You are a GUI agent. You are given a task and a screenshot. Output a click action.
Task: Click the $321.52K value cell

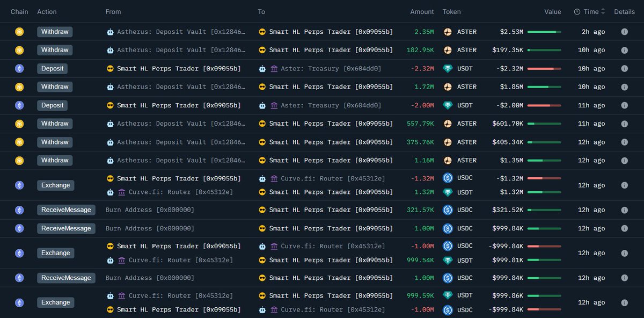tap(508, 210)
